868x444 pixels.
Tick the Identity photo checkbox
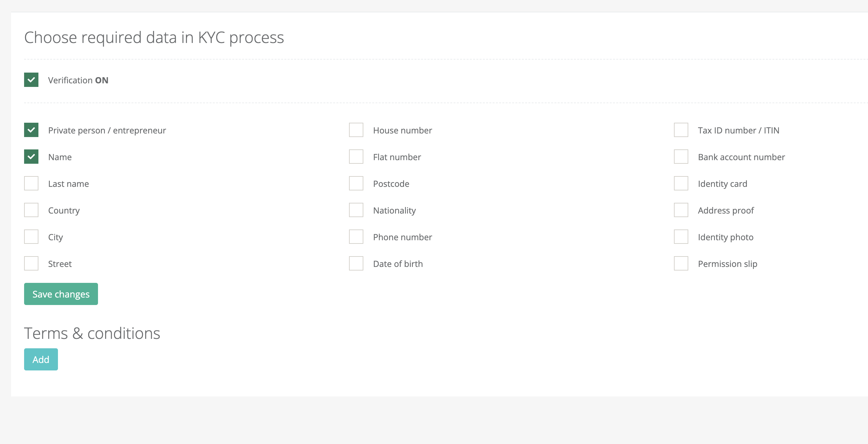tap(681, 237)
